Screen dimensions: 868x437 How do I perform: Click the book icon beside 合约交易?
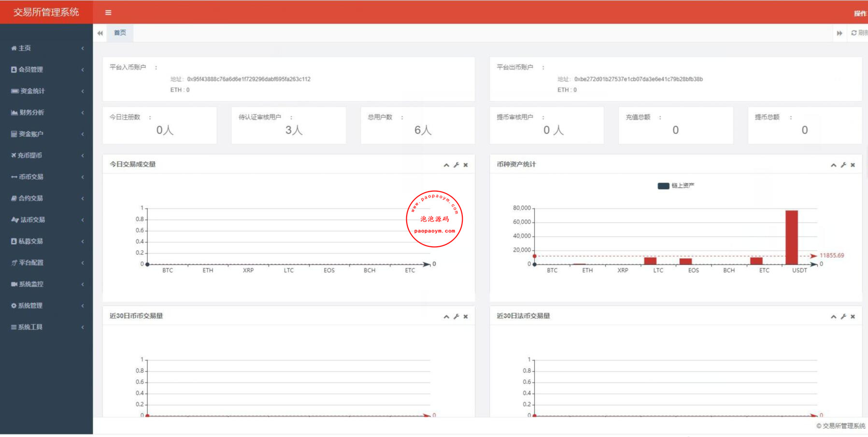click(14, 198)
